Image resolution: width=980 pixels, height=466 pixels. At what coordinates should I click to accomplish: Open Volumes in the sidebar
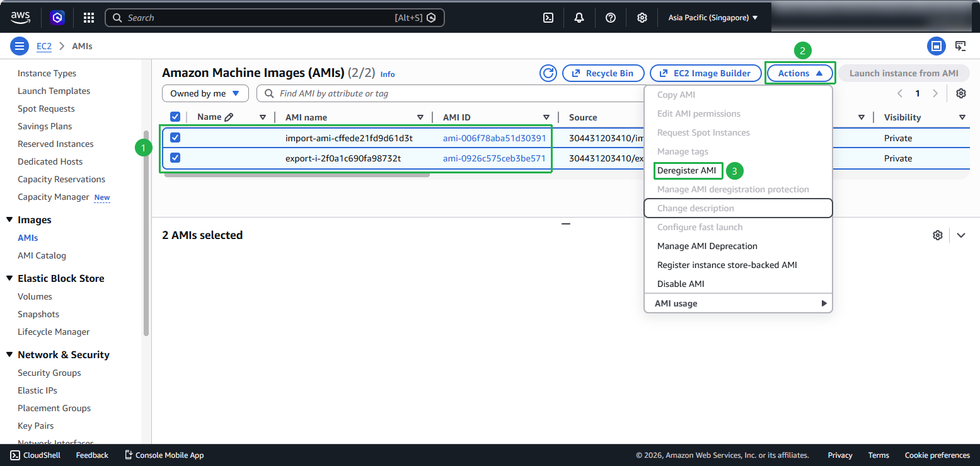(x=35, y=296)
